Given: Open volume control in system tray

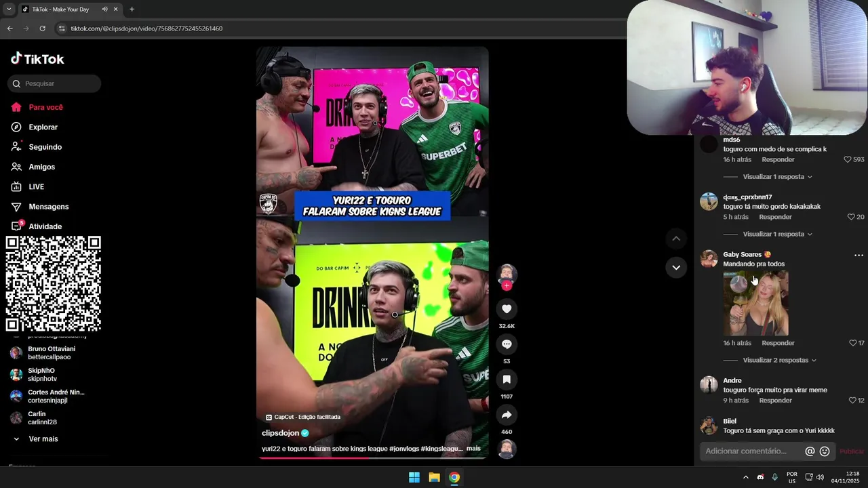Looking at the screenshot, I should [x=820, y=477].
